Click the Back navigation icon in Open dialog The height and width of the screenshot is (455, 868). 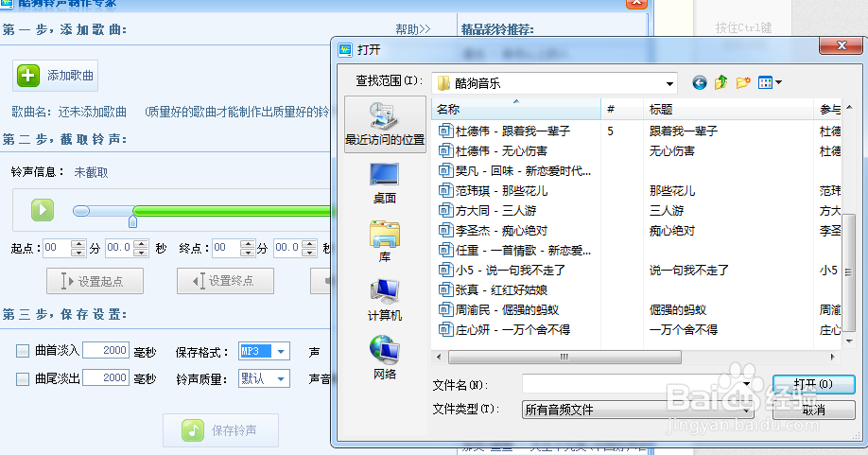coord(699,83)
